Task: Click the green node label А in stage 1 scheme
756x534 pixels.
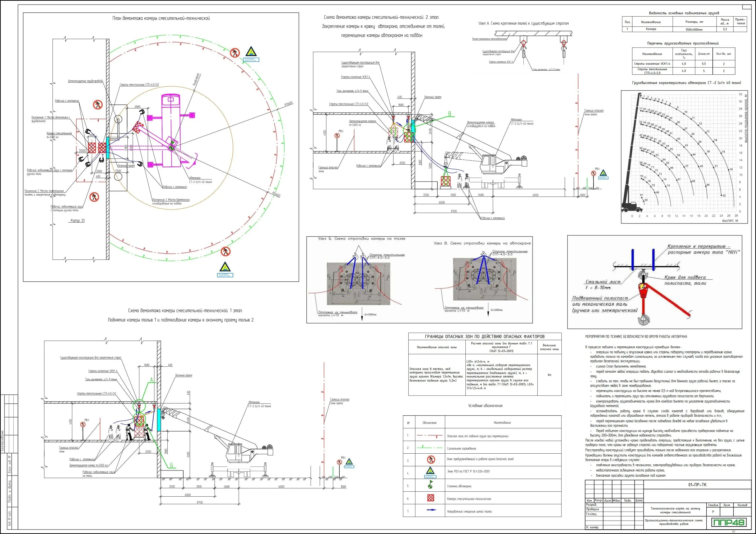Action: 151,380
